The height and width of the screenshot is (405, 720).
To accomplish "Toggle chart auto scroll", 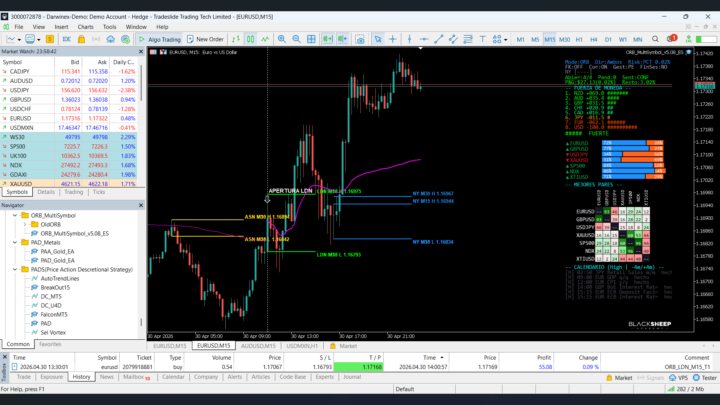I will (327, 39).
